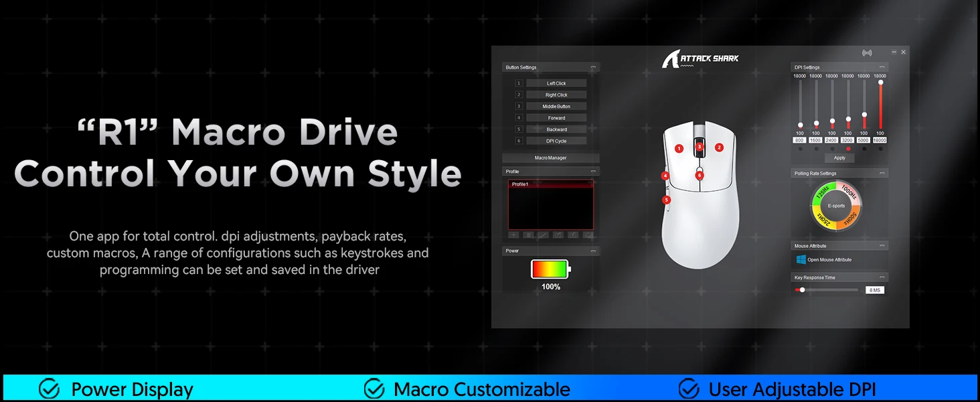Viewport: 980px width, 402px height.
Task: Click the Attack Shark logo
Action: [700, 60]
